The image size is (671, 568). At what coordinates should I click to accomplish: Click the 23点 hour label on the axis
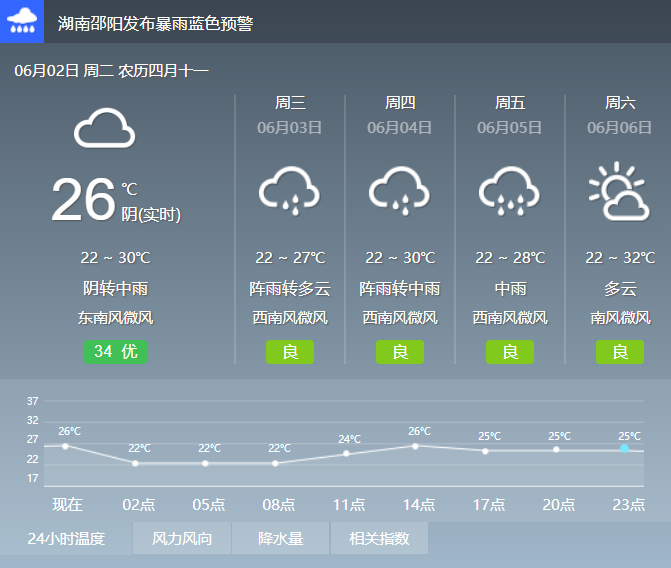tap(628, 505)
